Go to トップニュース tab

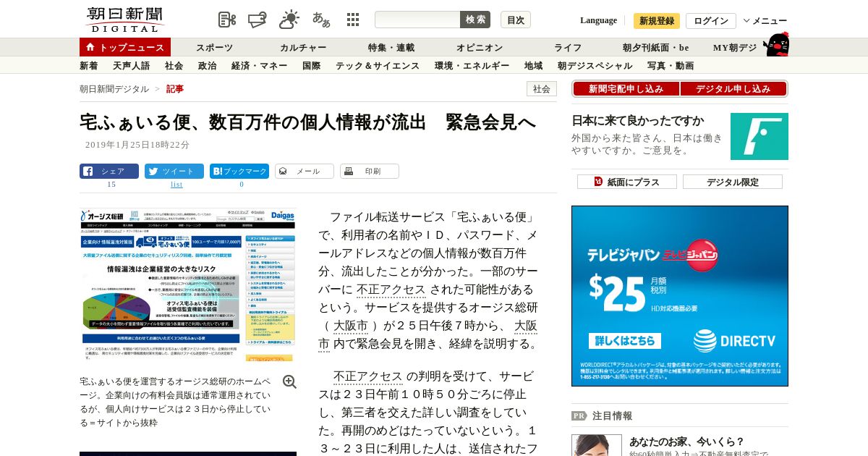[125, 47]
